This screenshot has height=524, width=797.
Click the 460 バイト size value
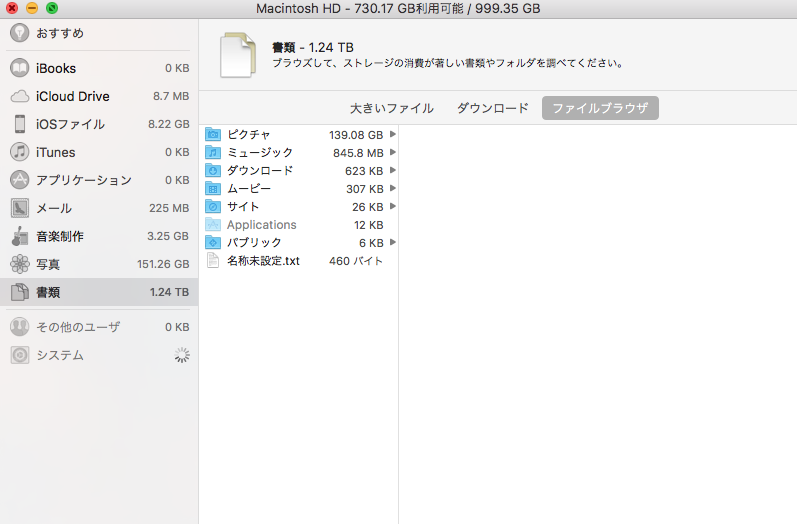(x=356, y=261)
